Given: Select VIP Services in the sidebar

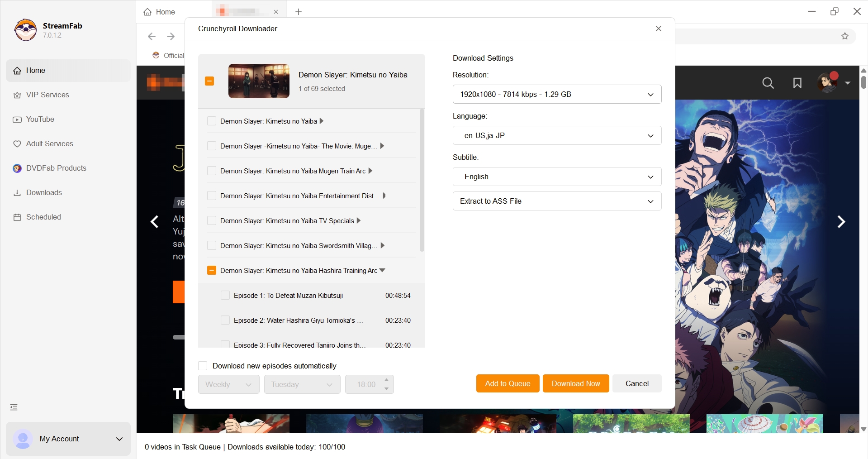Looking at the screenshot, I should pos(47,95).
